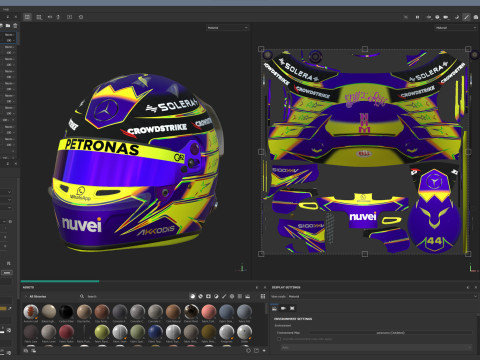This screenshot has height=360, width=480.
Task: Filter assets by Brushes icon
Action: [224, 296]
